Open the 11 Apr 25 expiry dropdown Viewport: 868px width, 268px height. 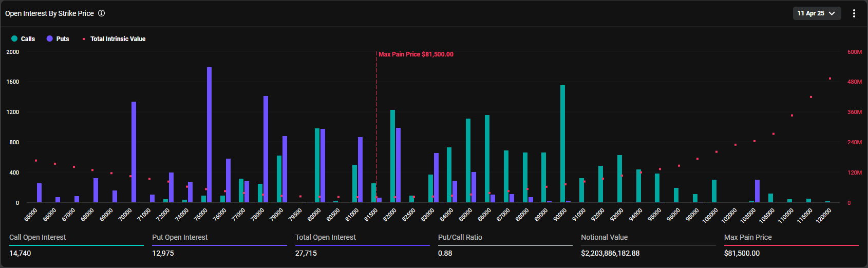coord(816,13)
